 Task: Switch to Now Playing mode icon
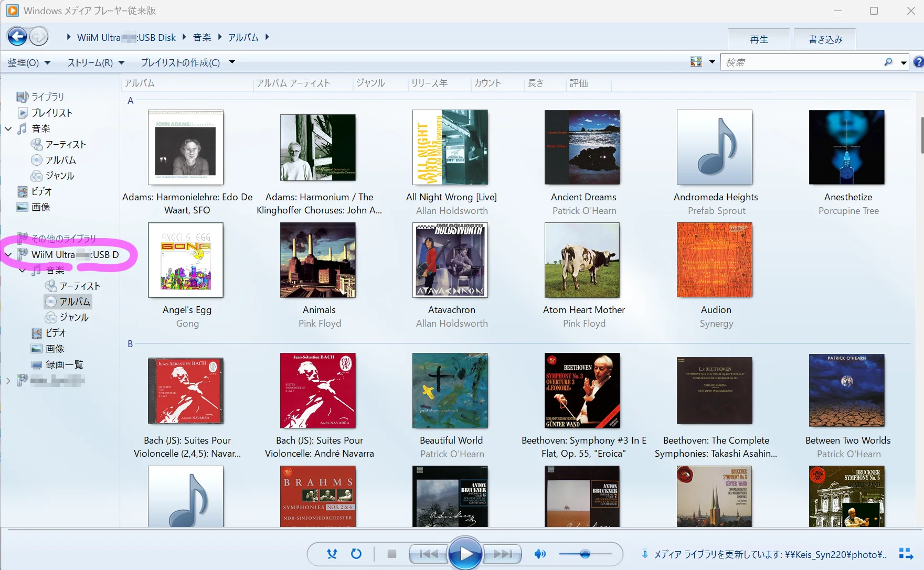tap(906, 554)
